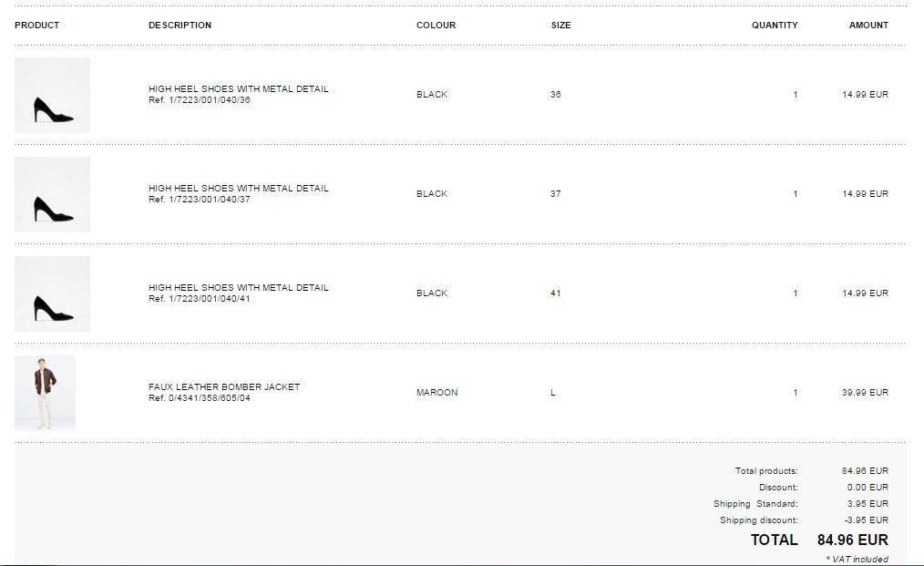This screenshot has height=566, width=924.
Task: Click the TOTAL 84.96 EUR amount
Action: (x=853, y=540)
